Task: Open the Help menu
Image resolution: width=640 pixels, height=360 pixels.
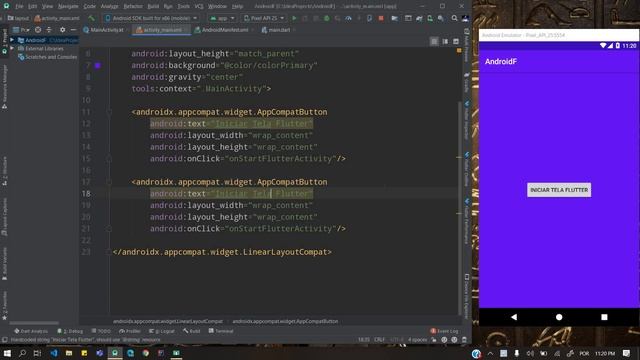Action: coord(237,6)
